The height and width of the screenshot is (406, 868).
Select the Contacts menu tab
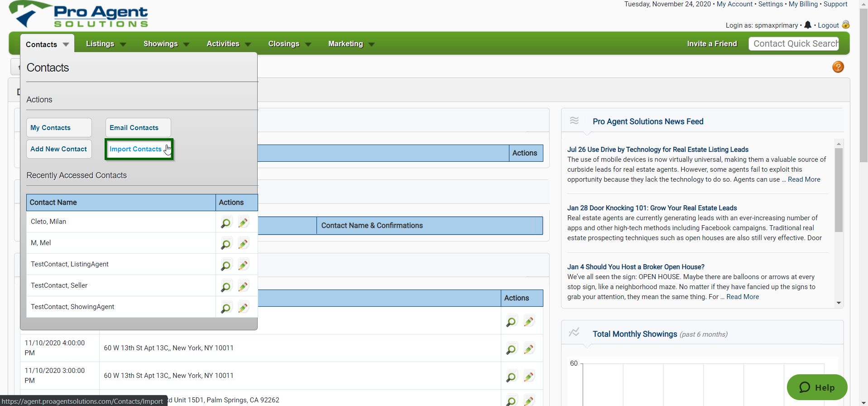coord(47,44)
